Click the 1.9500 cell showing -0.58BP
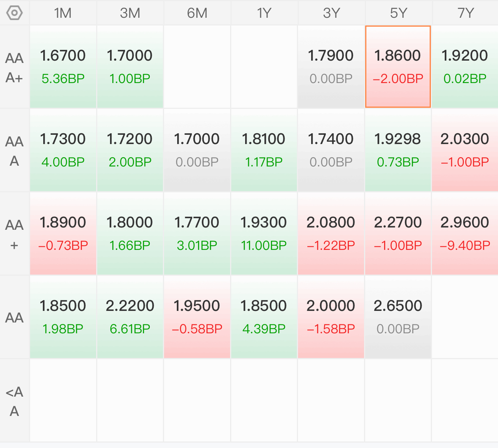The image size is (498, 448). pos(197,317)
